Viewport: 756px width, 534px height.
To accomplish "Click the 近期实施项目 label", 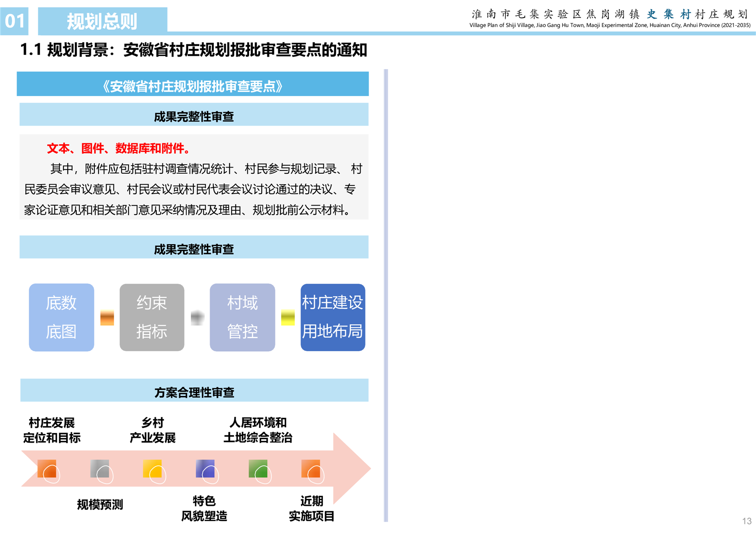I will click(x=312, y=508).
